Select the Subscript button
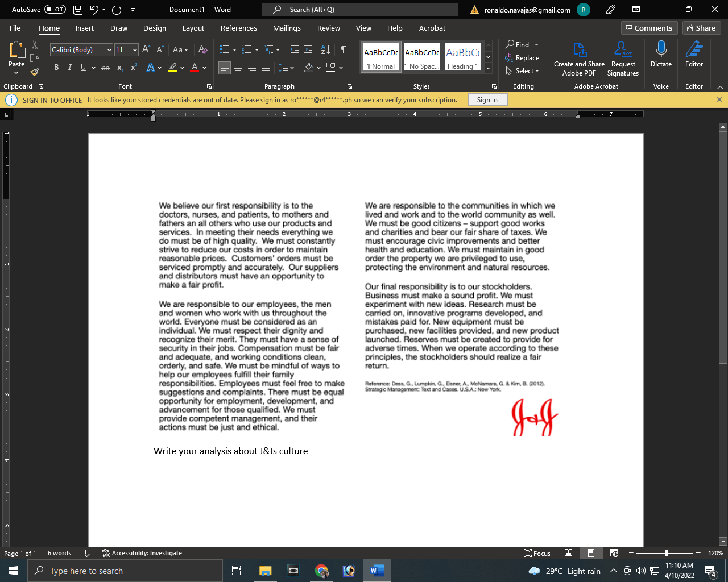The height and width of the screenshot is (582, 728). point(119,68)
